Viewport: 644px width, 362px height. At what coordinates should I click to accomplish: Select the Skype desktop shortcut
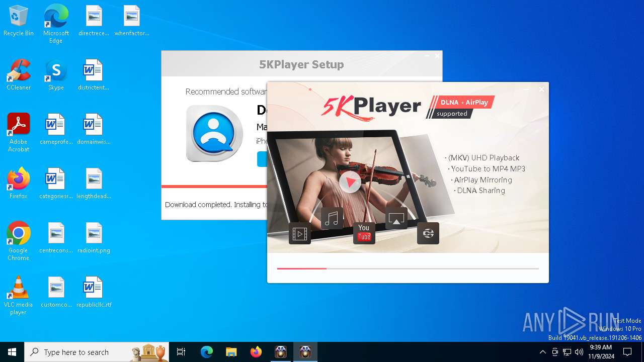(x=56, y=75)
